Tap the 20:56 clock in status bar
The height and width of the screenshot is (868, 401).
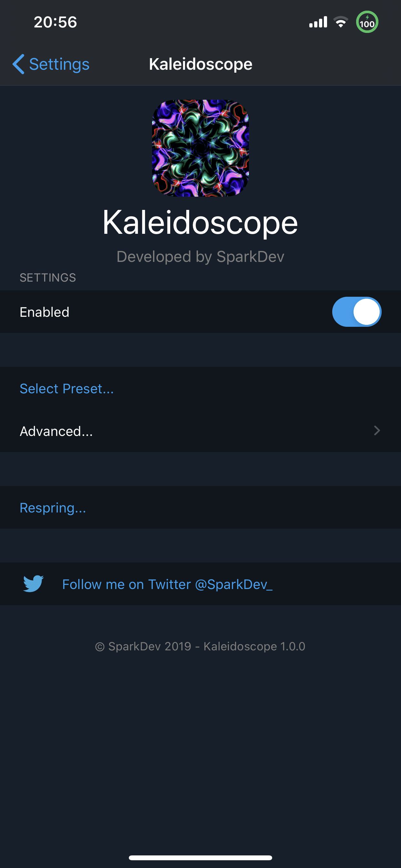[55, 22]
